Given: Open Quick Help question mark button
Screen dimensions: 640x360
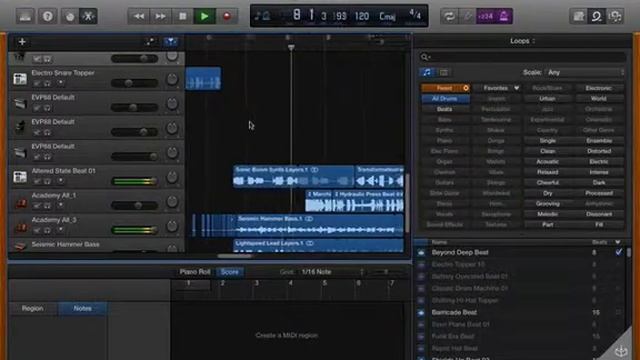Looking at the screenshot, I should [48, 16].
